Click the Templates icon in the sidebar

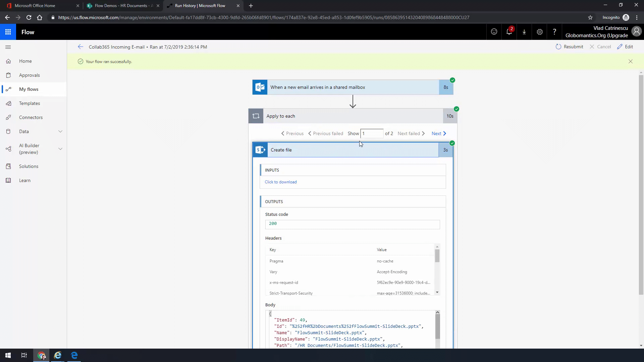point(8,103)
